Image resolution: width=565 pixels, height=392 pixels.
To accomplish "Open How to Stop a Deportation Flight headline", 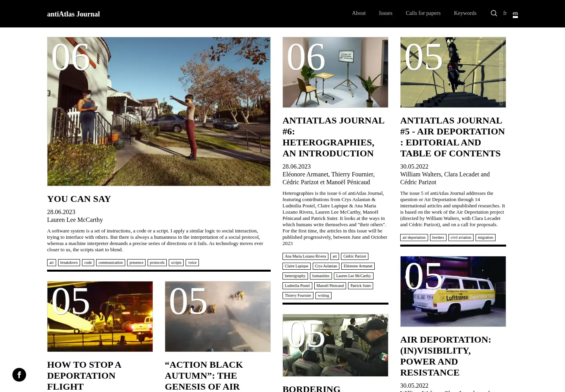I will pyautogui.click(x=84, y=376).
